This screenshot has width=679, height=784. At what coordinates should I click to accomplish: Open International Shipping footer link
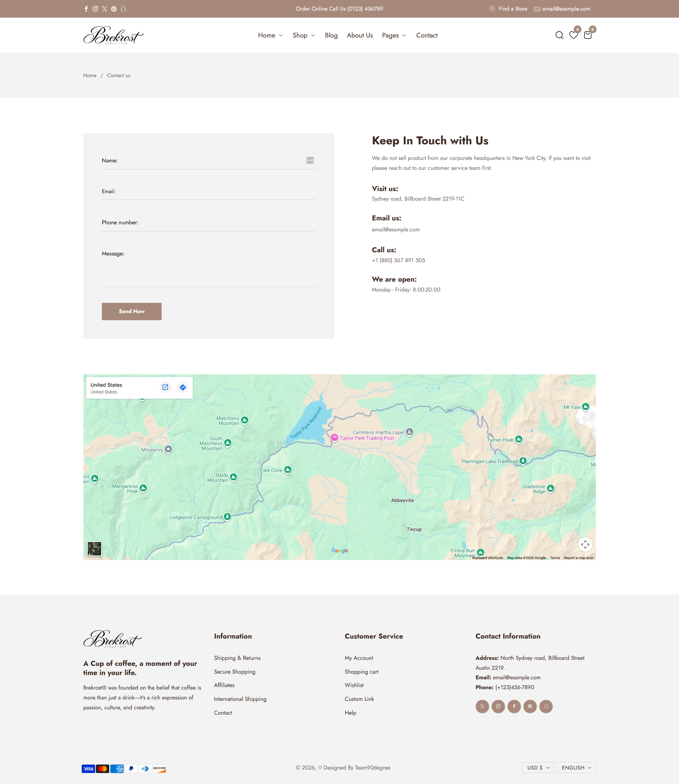(x=240, y=699)
